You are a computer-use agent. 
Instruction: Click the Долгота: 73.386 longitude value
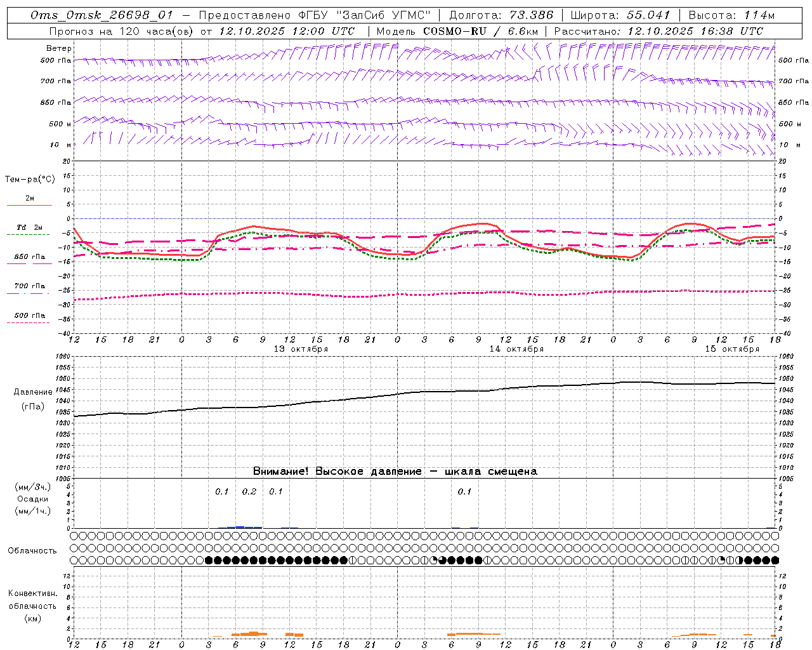click(501, 15)
